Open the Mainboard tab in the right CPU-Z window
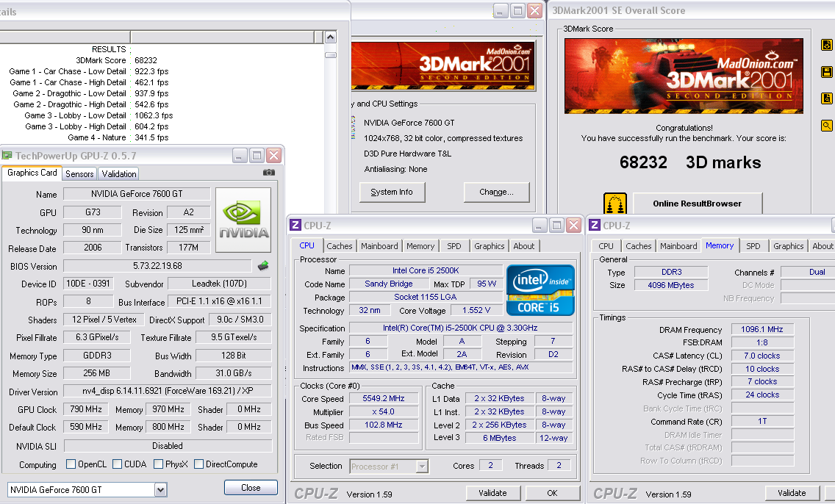This screenshot has width=835, height=504. pyautogui.click(x=678, y=246)
